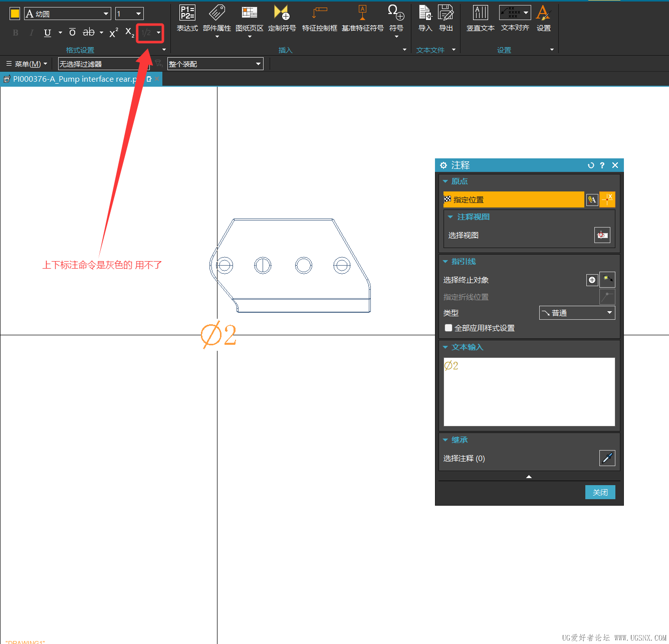Apply Underline formatting
Screen dimensions: 669x644
48,33
